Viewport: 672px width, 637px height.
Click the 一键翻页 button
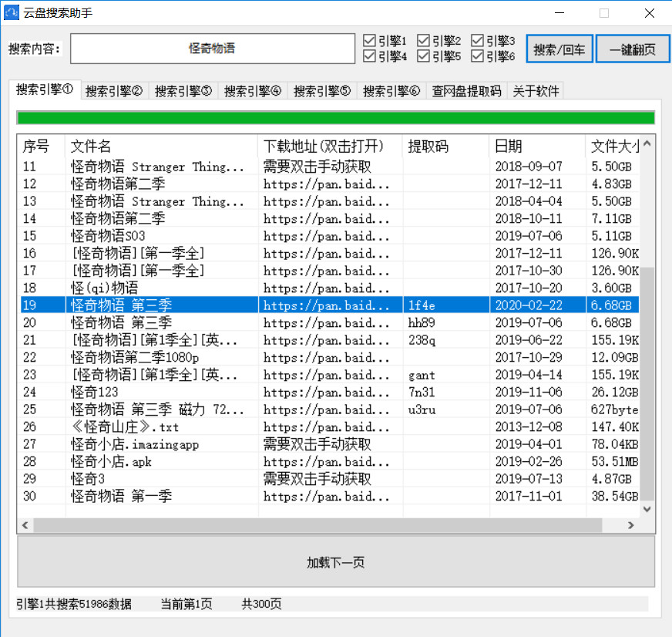(x=633, y=49)
